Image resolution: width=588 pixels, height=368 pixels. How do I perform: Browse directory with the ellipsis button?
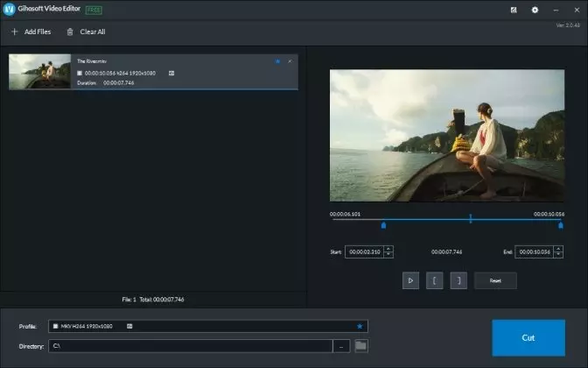coord(341,346)
